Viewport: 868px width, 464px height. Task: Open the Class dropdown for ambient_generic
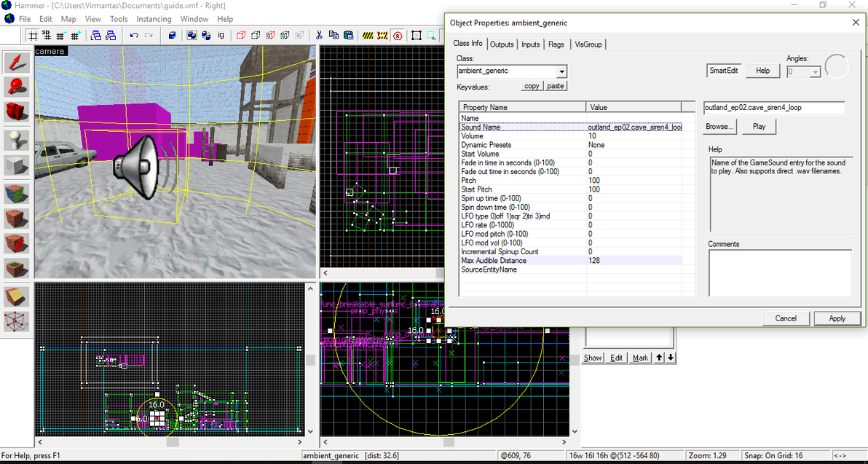click(x=561, y=71)
